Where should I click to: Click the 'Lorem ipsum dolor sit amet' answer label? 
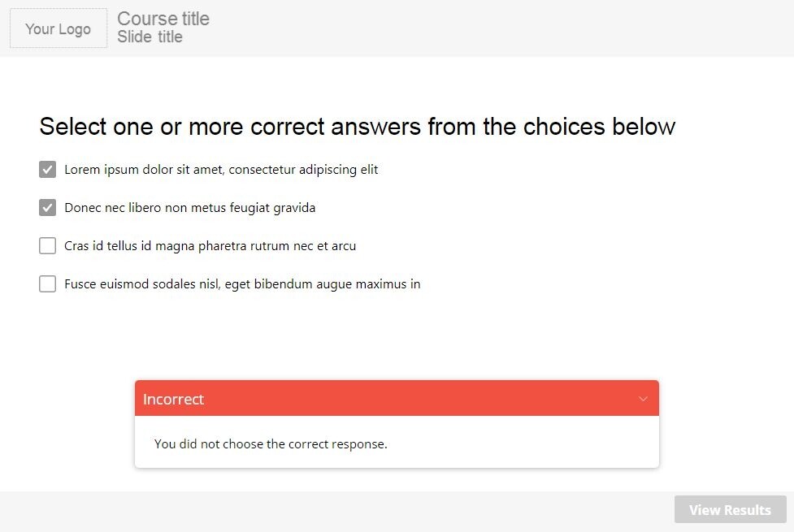[x=221, y=170]
